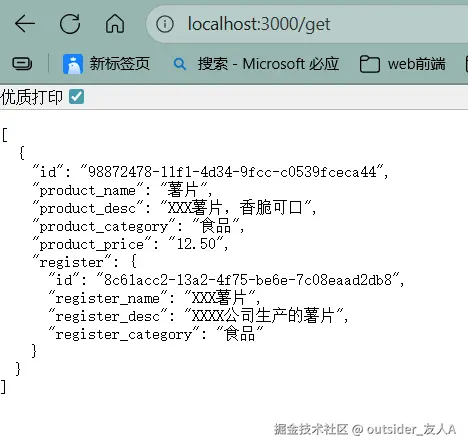Open the tab actions icon in favorites bar
Screen dimensions: 468x448
coord(22,63)
